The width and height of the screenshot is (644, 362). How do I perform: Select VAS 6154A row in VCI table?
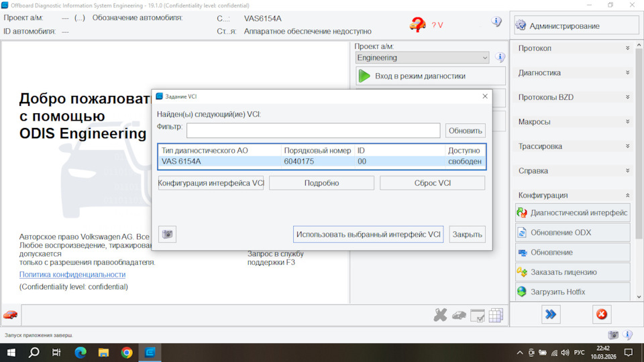click(x=322, y=162)
